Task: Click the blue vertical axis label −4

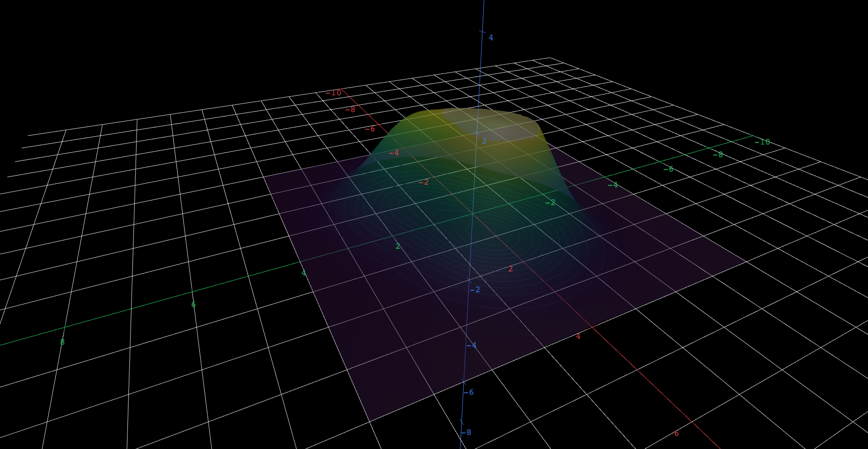Action: tap(471, 345)
